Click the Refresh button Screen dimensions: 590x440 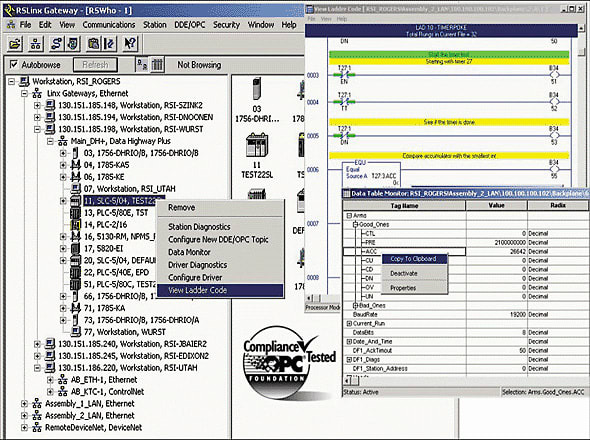[95, 65]
